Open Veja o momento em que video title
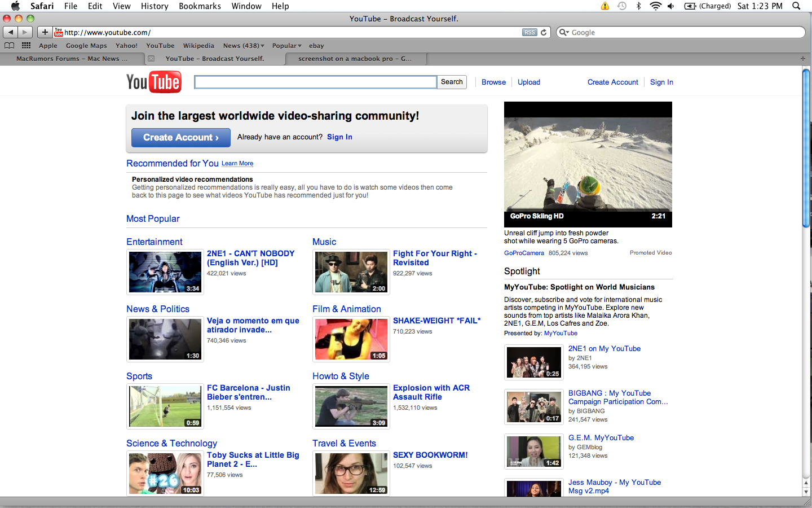Screen dimensions: 812x508 coord(253,325)
